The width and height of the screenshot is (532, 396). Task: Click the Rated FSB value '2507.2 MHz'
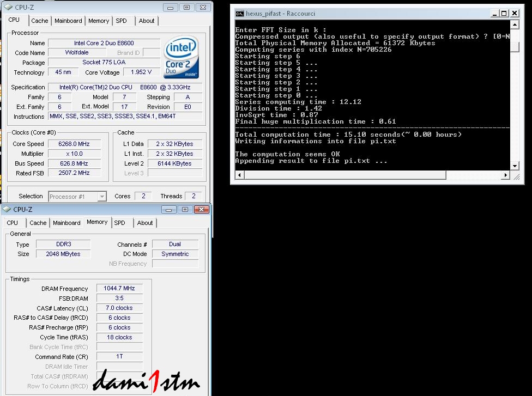click(x=74, y=173)
